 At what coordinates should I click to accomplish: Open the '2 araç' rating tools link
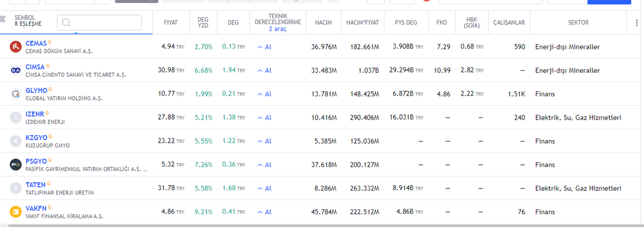[x=278, y=29]
